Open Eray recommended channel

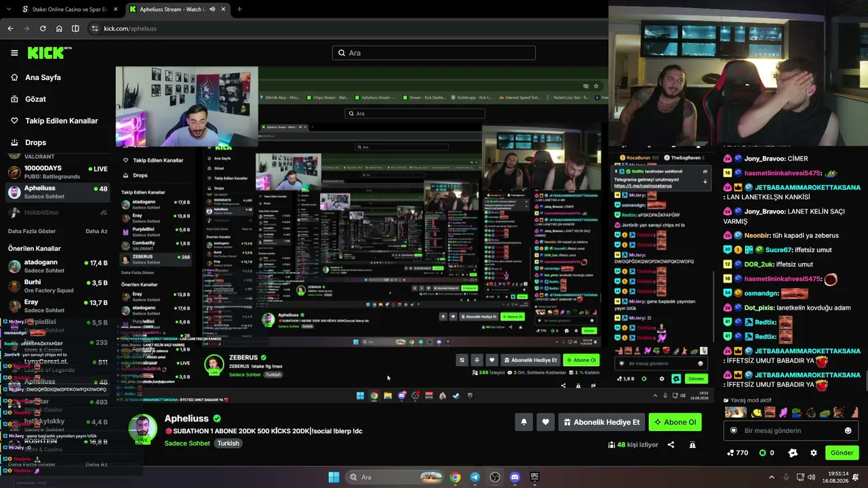pyautogui.click(x=58, y=306)
